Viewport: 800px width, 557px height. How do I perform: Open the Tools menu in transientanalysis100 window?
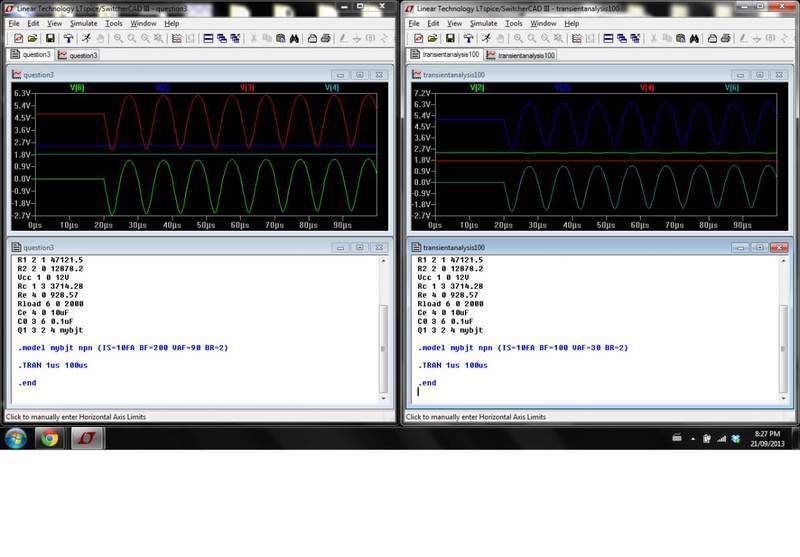pyautogui.click(x=514, y=23)
